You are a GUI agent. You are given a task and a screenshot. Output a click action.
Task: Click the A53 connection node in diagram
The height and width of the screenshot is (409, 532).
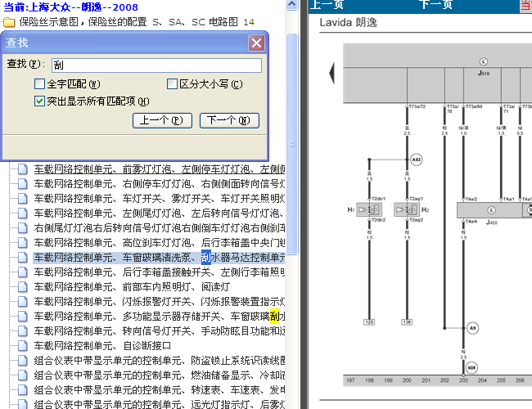pos(416,160)
